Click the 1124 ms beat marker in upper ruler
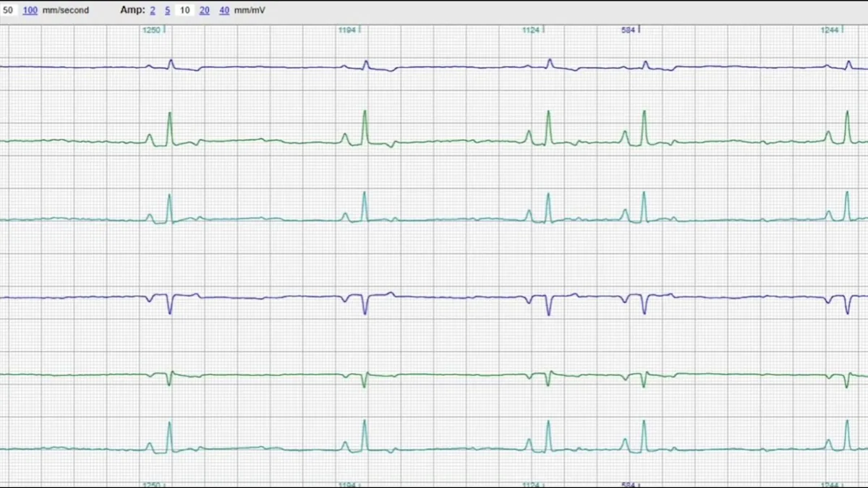This screenshot has width=868, height=488. (532, 30)
